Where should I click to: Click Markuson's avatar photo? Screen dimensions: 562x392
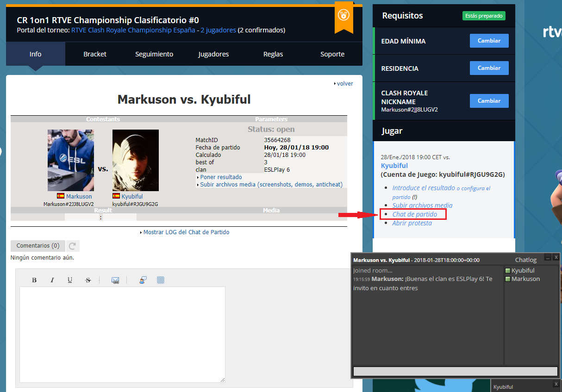(71, 160)
